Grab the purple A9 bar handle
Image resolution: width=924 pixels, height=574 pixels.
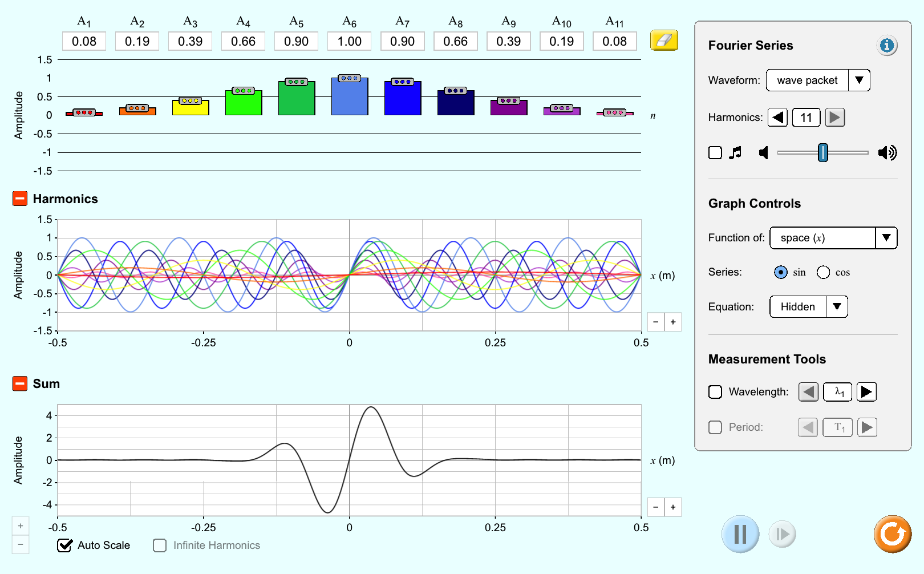pyautogui.click(x=508, y=101)
